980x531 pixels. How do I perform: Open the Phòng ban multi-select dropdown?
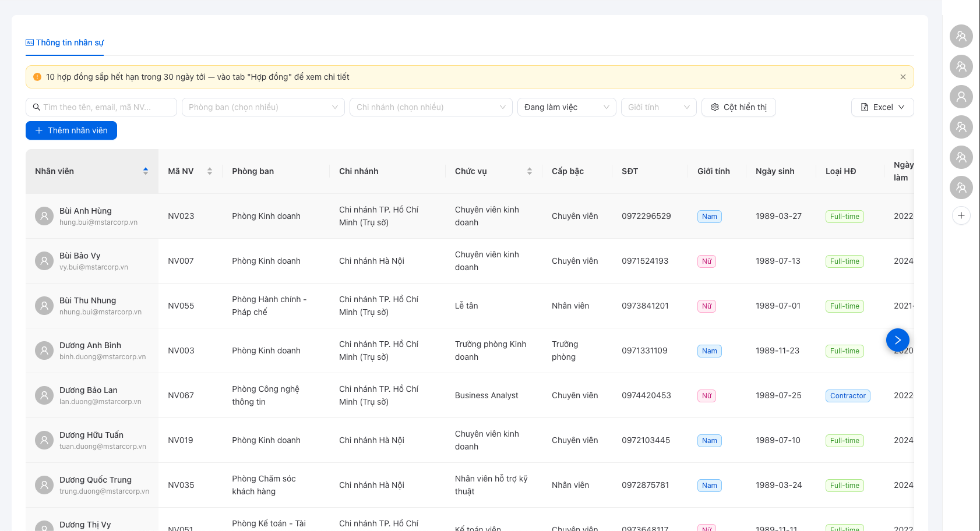pyautogui.click(x=263, y=107)
